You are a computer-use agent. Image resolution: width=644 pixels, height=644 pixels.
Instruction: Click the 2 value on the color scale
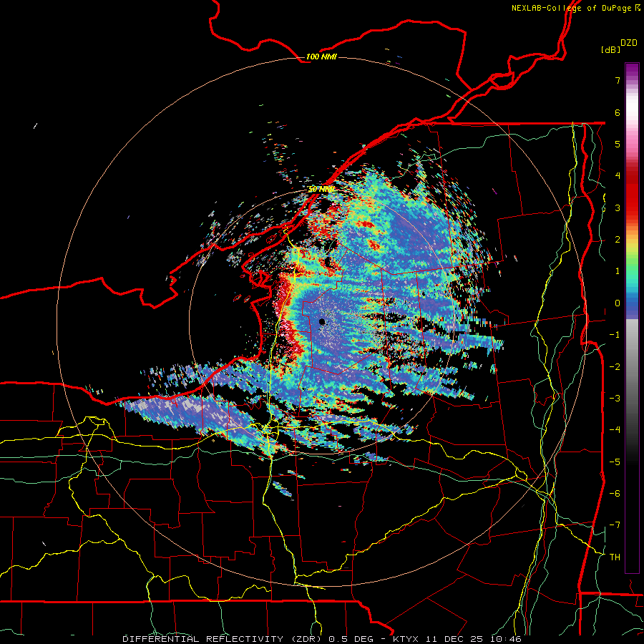tap(618, 240)
